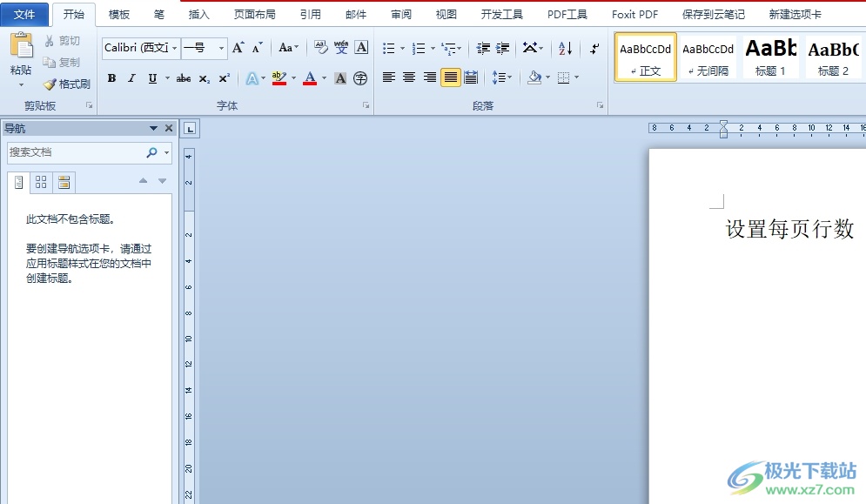
Task: Open the Paragraph dialog launcher
Action: click(x=600, y=105)
